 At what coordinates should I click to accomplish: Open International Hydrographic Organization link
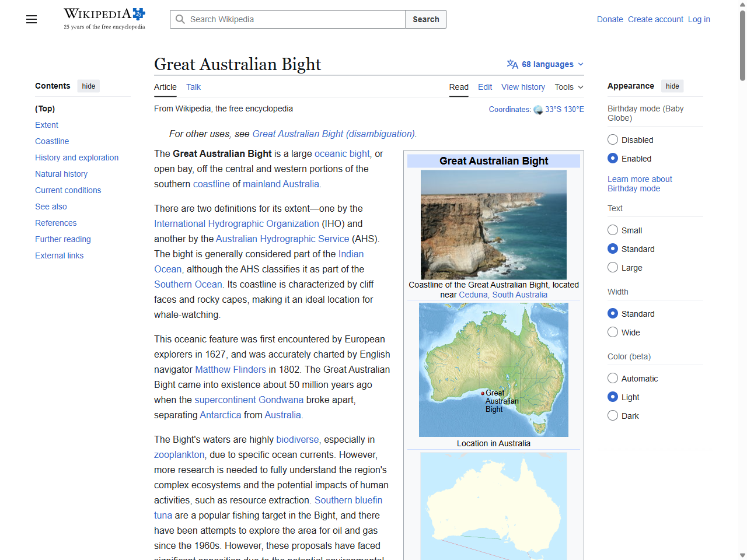pyautogui.click(x=236, y=223)
